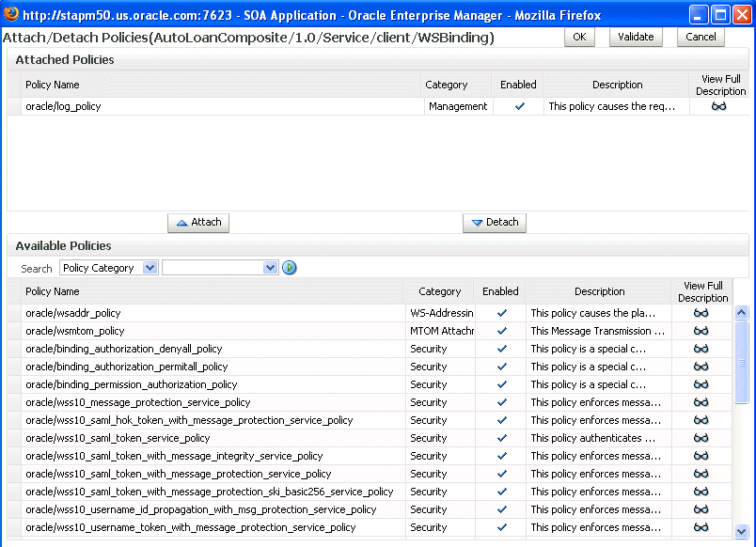Open full description for oracle/wsmtom_policy
Viewport: 756px width, 547px height.
coord(701,331)
